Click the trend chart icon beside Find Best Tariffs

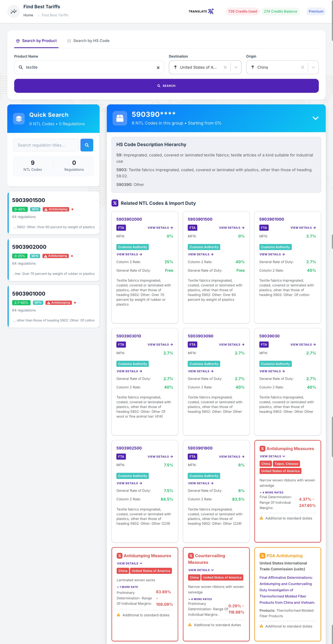(x=14, y=11)
